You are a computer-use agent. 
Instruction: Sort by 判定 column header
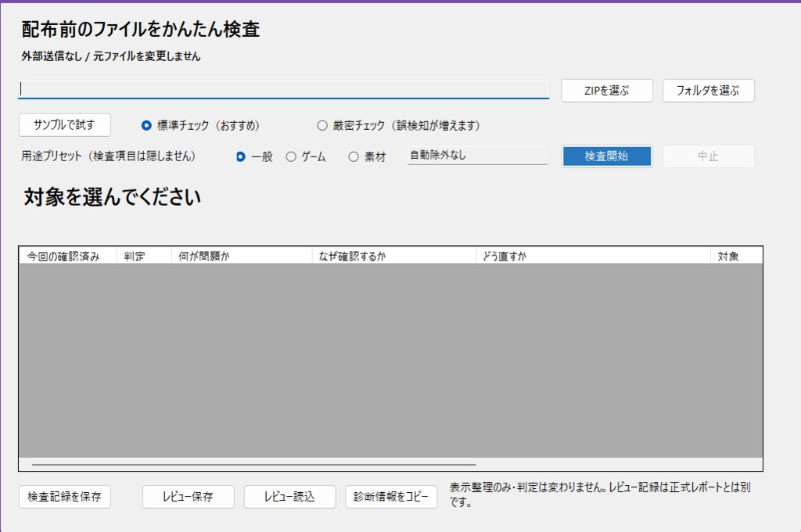coord(144,256)
